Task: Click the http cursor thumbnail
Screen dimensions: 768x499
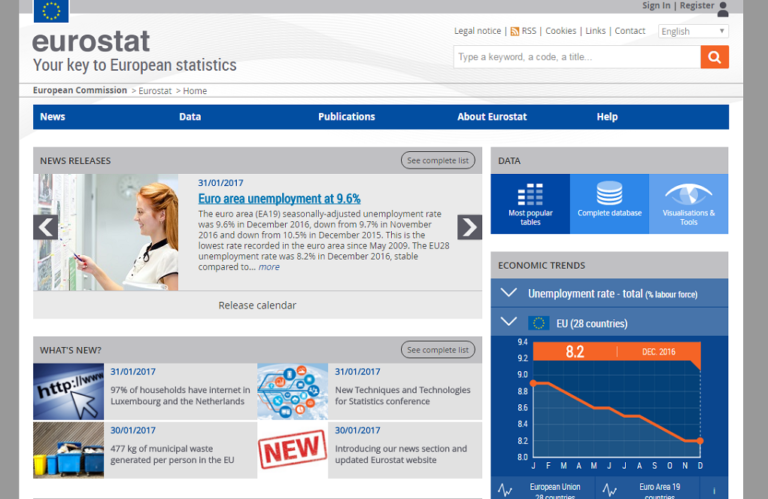Action: [69, 391]
